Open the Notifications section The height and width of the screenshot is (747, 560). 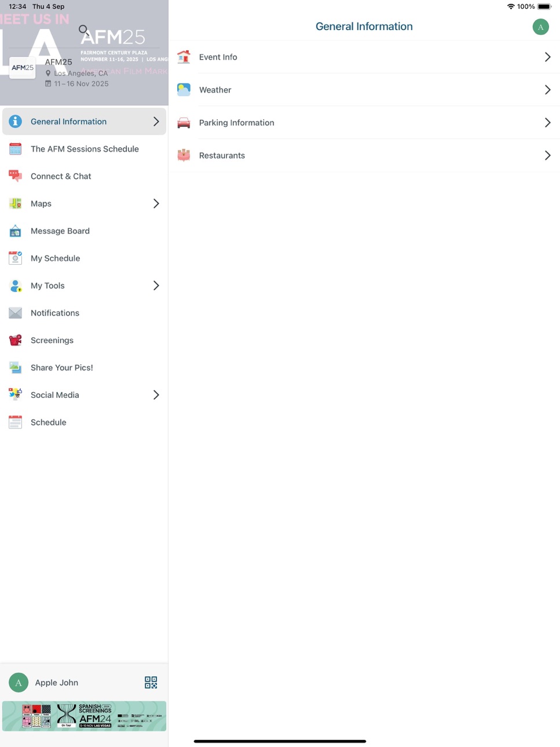click(84, 313)
